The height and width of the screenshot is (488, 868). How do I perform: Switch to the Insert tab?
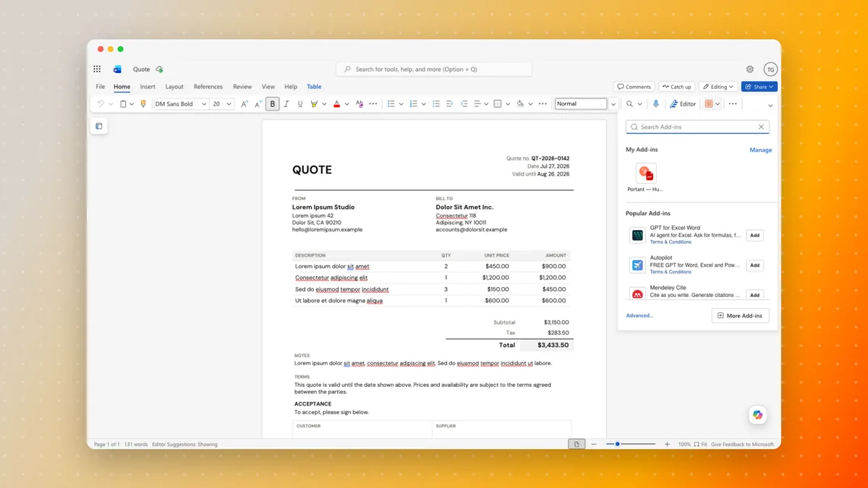pyautogui.click(x=148, y=87)
